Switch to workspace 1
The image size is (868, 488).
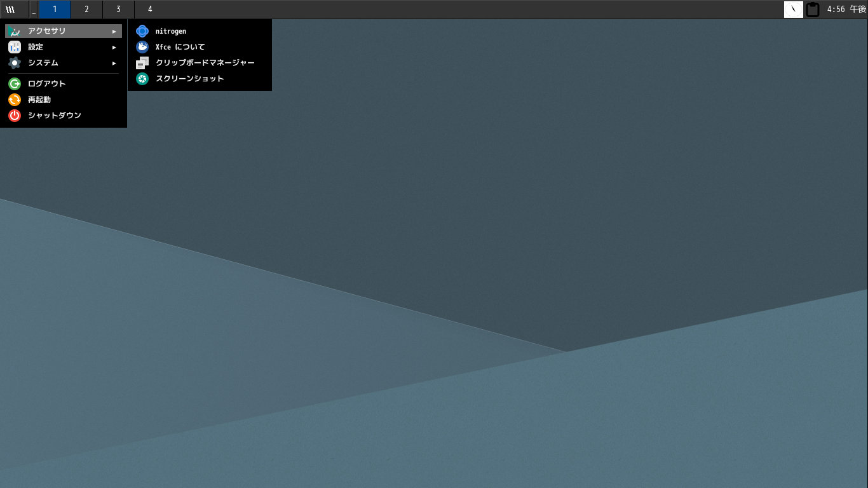tap(55, 10)
